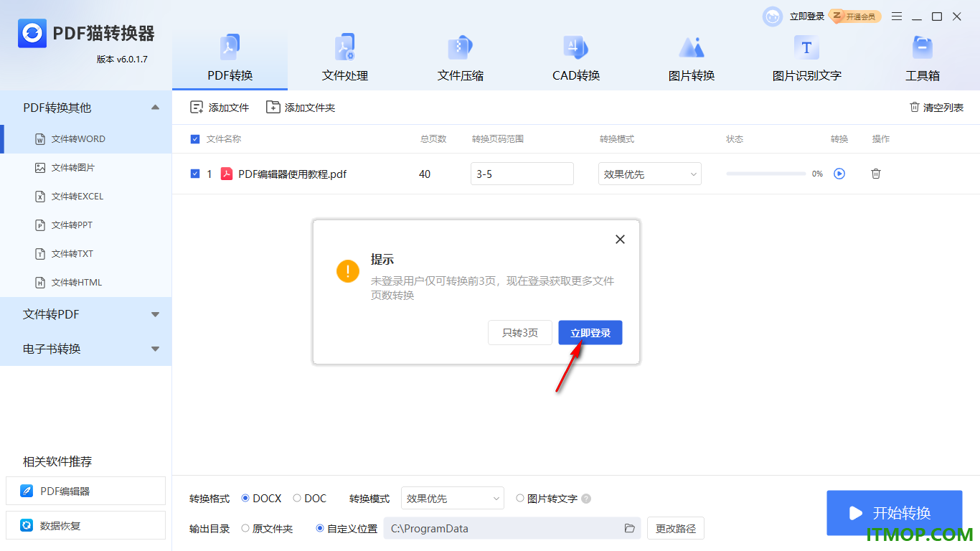
Task: Switch to the CAD转换 tab
Action: (576, 59)
